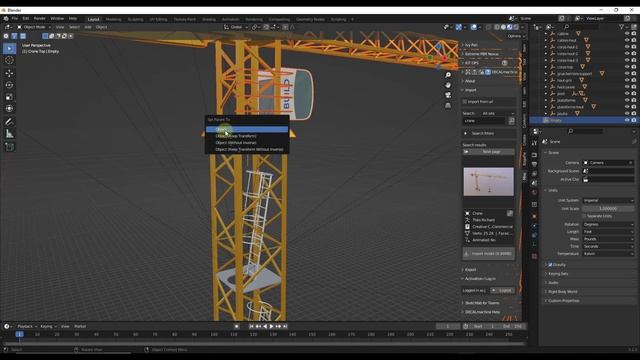
Task: Choose Object in Set Parent To menu
Action: (x=247, y=129)
